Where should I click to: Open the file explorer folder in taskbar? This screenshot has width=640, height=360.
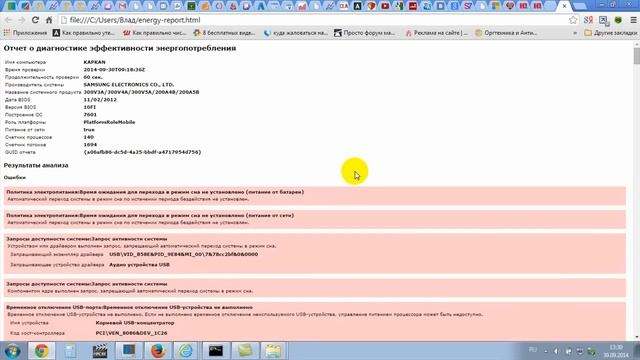point(273,351)
